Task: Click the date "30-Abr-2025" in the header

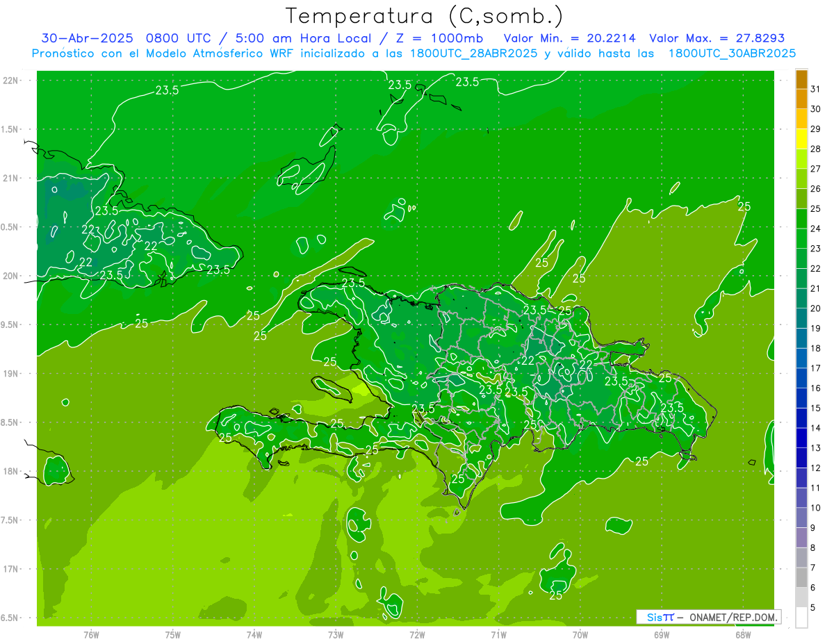Action: pos(87,38)
